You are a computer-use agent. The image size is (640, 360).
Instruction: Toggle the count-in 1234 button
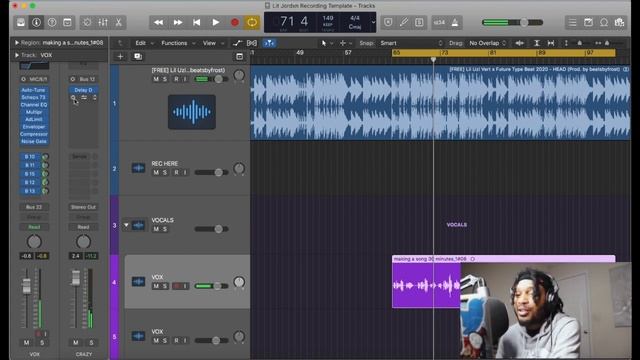[439, 22]
